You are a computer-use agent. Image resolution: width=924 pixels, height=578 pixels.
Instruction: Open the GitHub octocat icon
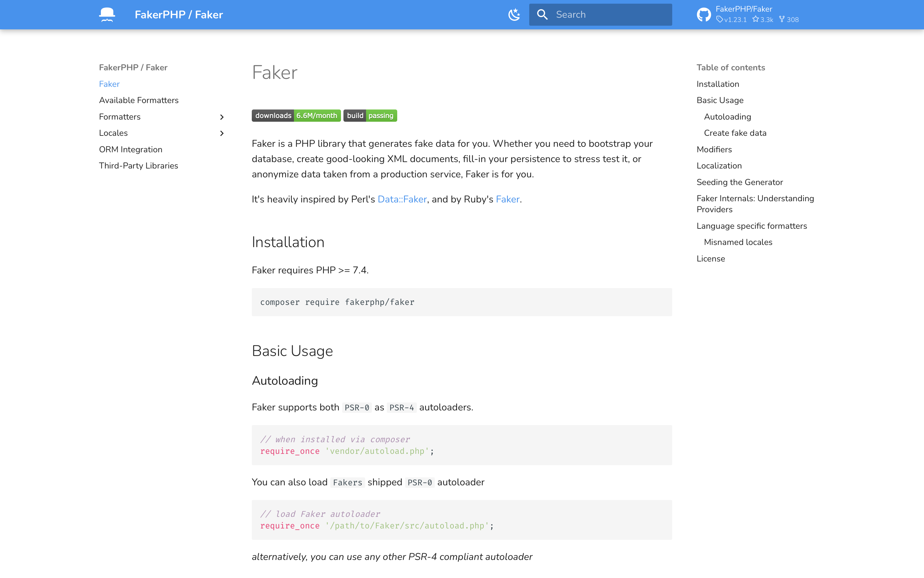[x=704, y=15]
